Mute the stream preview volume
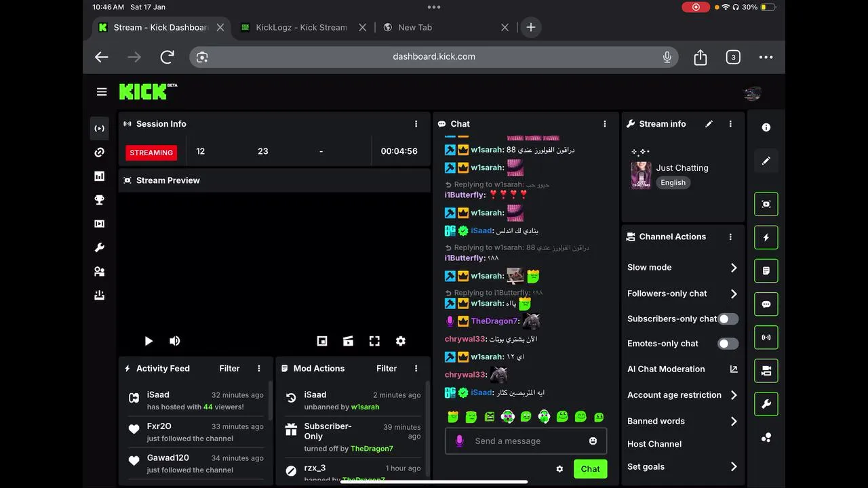Viewport: 868px width, 488px height. (x=175, y=341)
